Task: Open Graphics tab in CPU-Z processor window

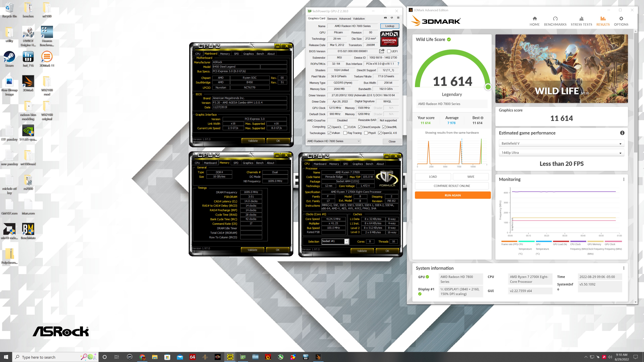Action: (x=358, y=164)
